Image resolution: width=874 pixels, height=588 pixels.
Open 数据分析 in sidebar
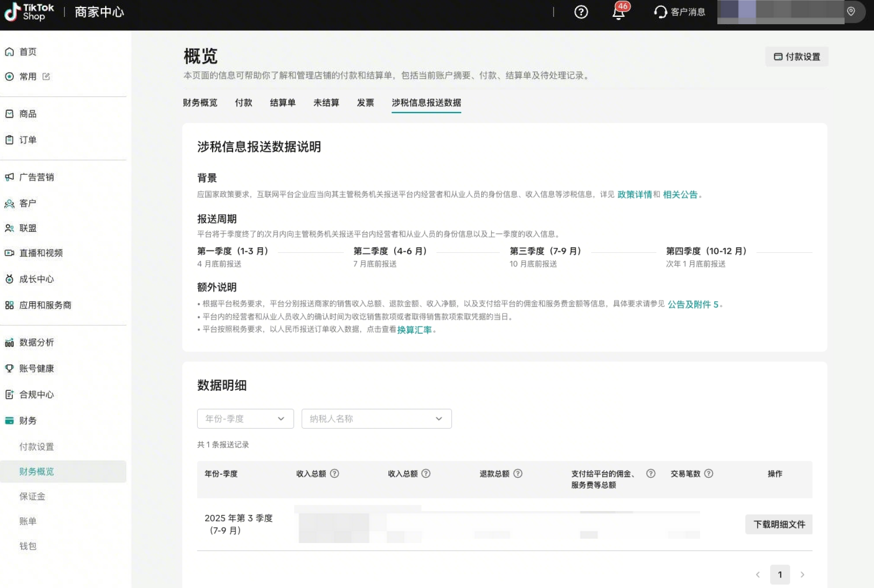(x=36, y=342)
